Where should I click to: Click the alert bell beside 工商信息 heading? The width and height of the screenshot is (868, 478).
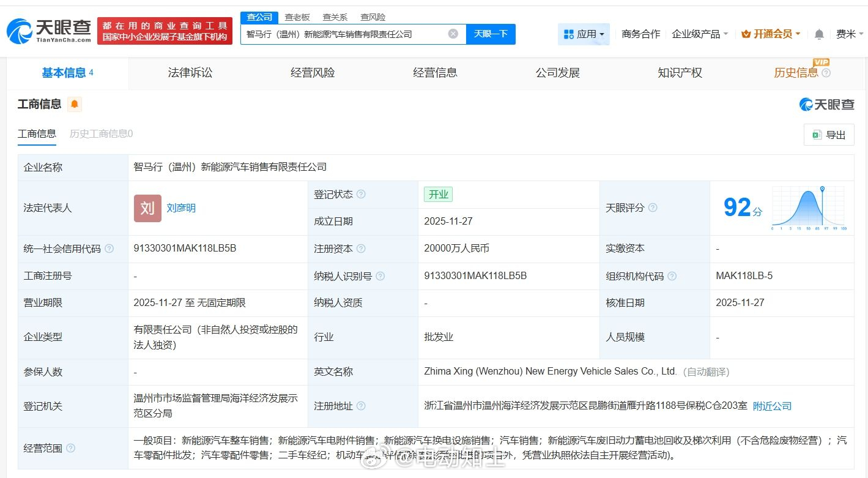(75, 103)
